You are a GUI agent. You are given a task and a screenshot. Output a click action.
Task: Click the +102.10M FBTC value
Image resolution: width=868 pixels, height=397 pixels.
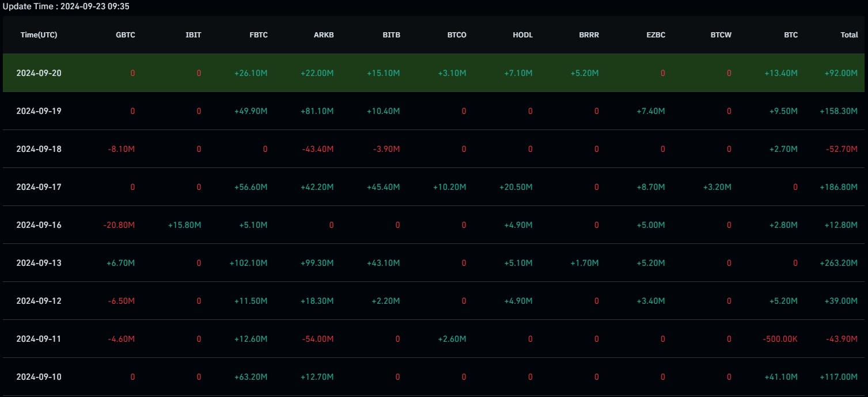pos(248,263)
